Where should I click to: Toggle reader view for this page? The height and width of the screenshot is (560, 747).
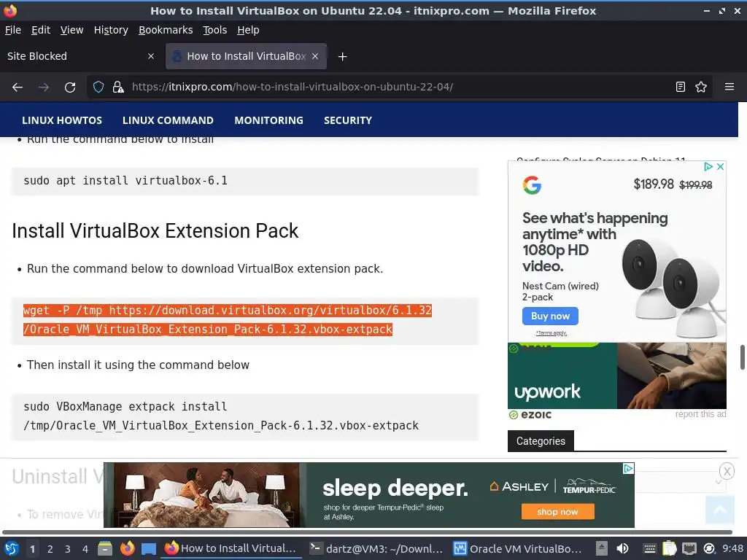coord(681,87)
